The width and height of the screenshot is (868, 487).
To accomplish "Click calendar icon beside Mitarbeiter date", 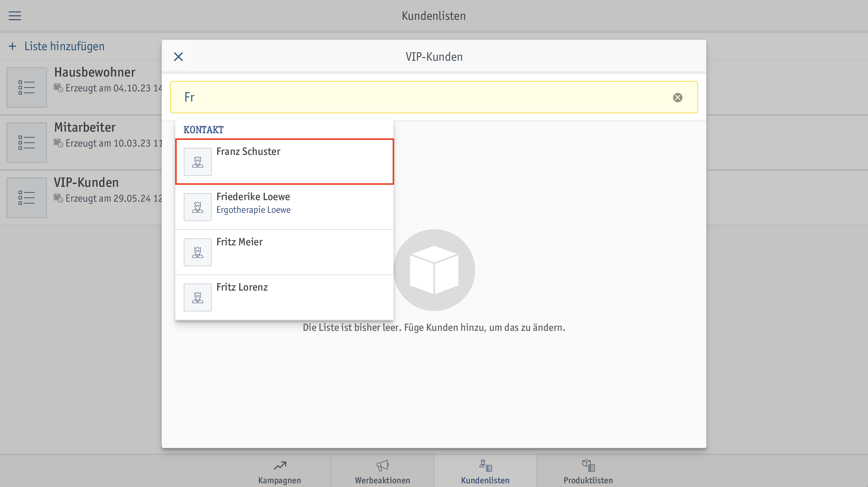I will coord(58,143).
